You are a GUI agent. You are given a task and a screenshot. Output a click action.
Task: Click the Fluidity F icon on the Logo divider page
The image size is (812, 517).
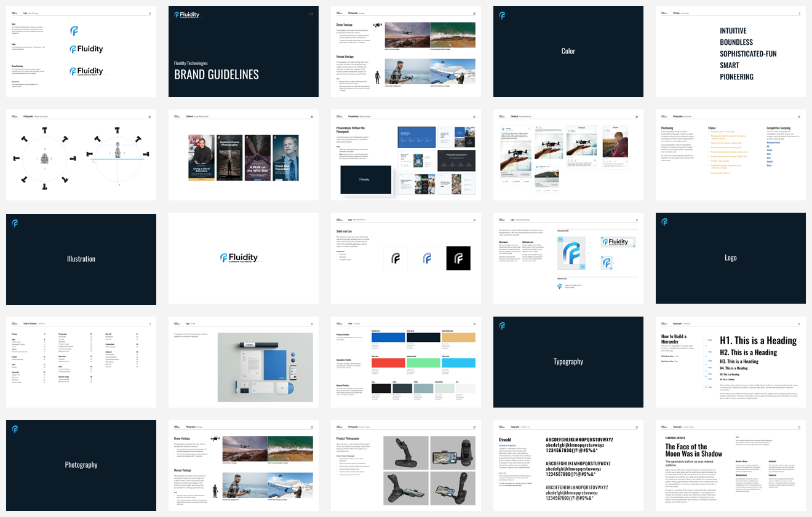click(664, 223)
